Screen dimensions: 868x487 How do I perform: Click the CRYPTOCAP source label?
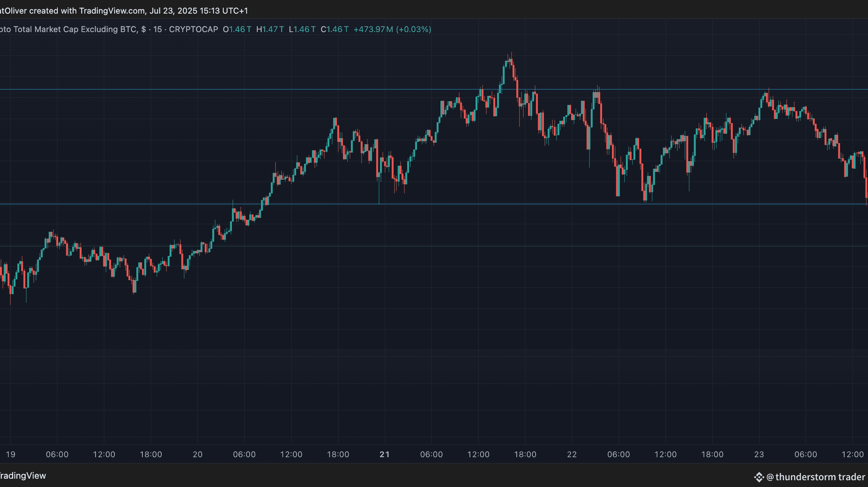point(193,29)
